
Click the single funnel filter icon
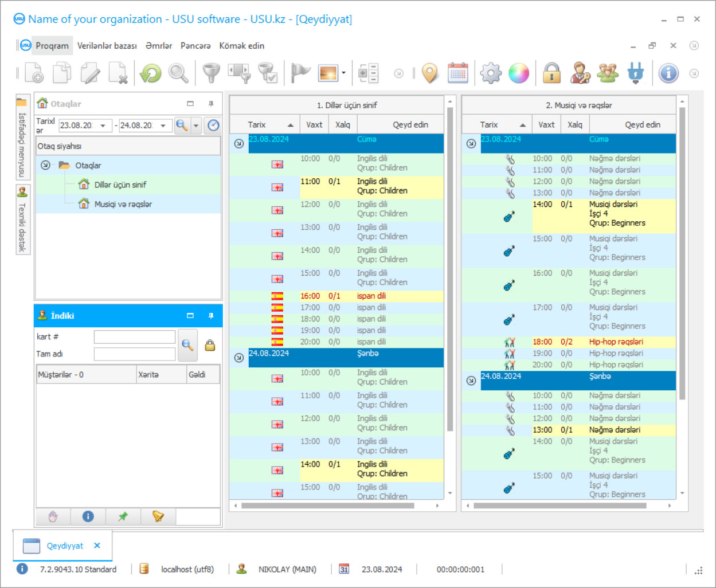212,73
